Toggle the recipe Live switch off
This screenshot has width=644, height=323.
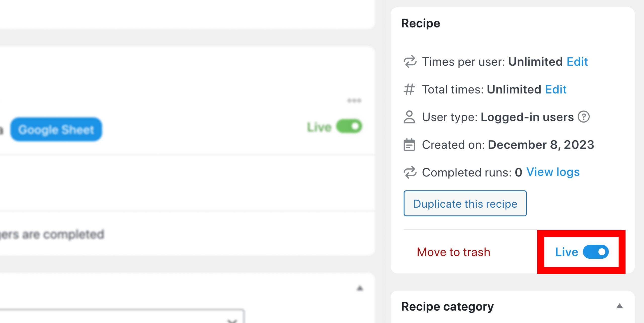[596, 252]
